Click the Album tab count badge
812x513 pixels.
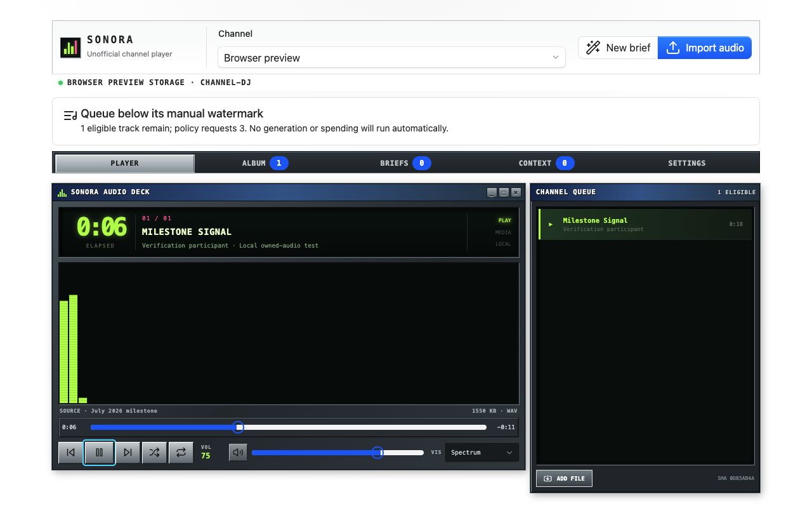(279, 163)
